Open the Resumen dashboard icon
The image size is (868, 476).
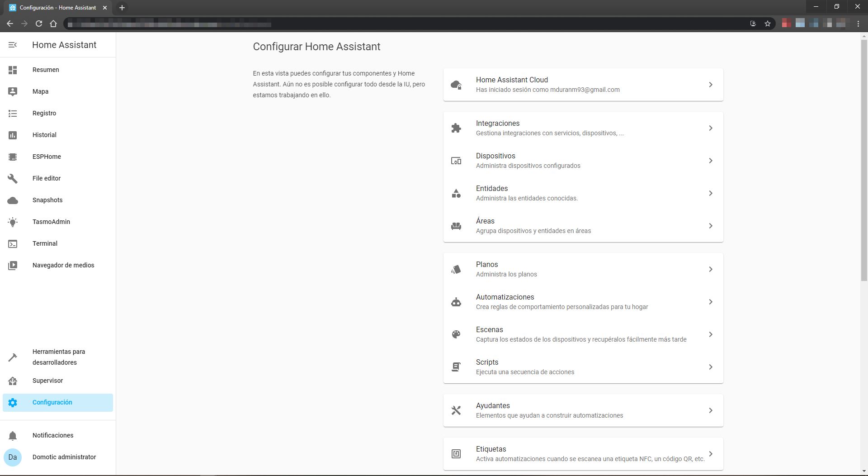tap(13, 70)
